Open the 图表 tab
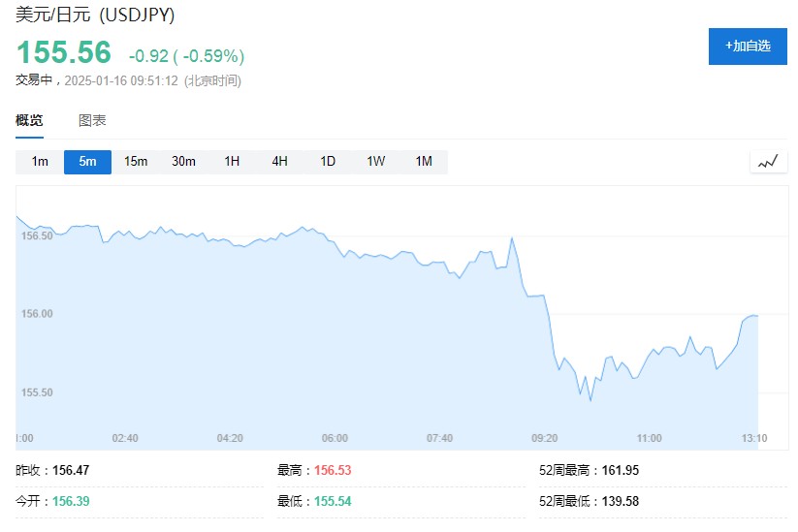 pyautogui.click(x=92, y=121)
